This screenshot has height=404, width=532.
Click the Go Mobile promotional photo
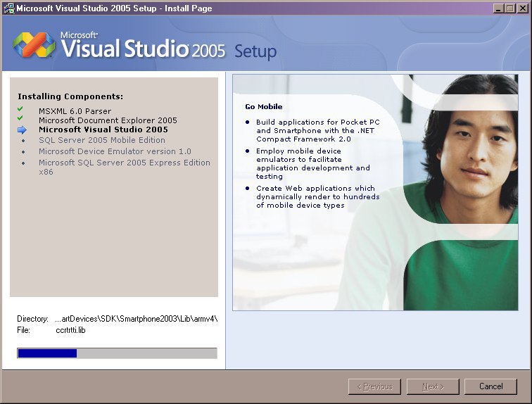pos(375,192)
